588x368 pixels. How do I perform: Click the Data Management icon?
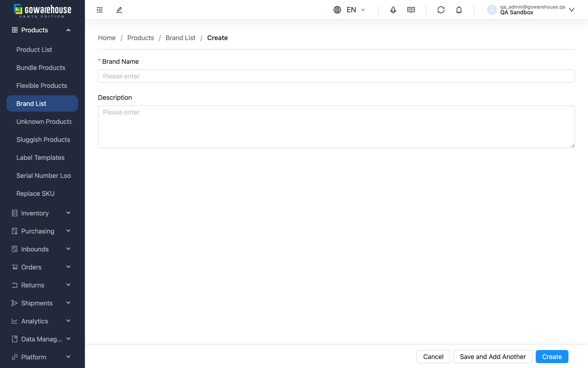coord(14,339)
